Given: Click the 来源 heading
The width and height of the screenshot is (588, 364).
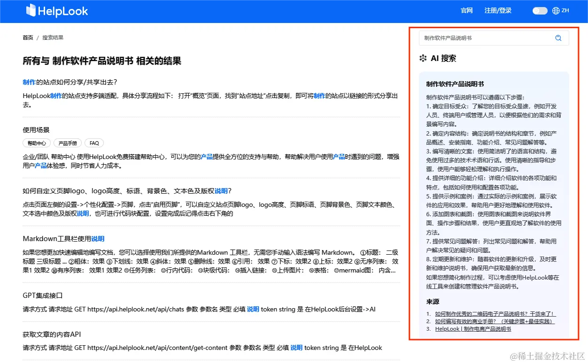Looking at the screenshot, I should [x=433, y=302].
